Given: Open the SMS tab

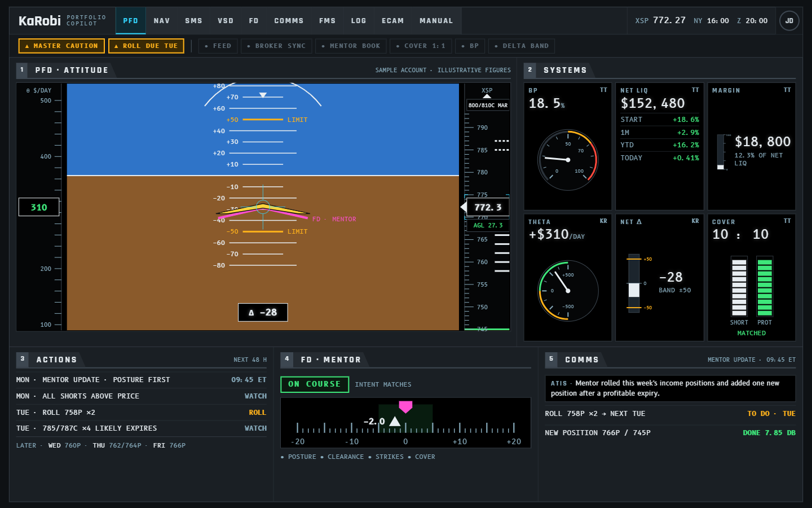Looking at the screenshot, I should (x=193, y=21).
